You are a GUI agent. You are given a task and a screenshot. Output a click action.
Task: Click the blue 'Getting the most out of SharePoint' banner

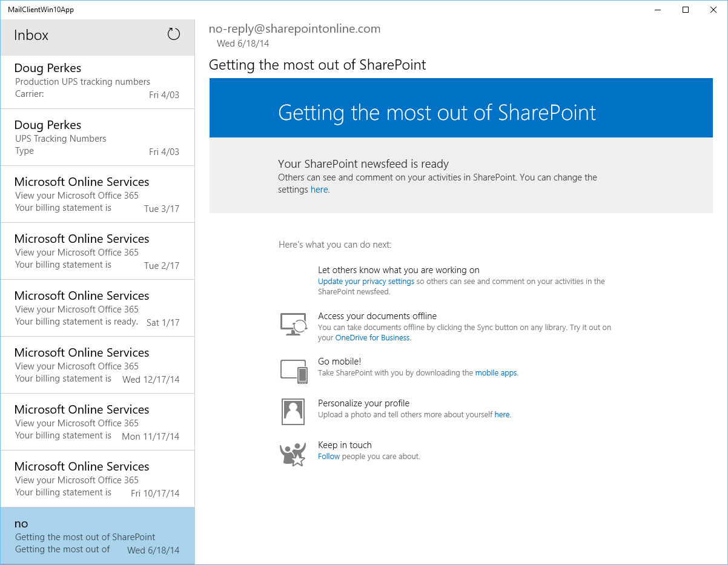click(x=460, y=108)
